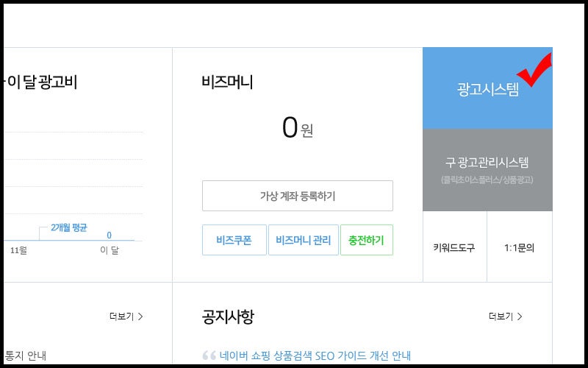Expand 더보기 next to 공지사항
The height and width of the screenshot is (368, 588).
[x=505, y=316]
